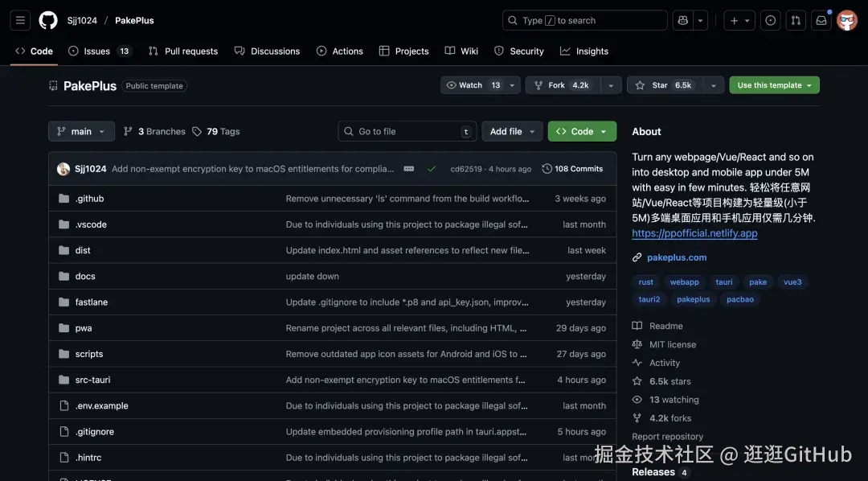Click the Go to file search box
This screenshot has height=481, width=868.
coord(407,131)
